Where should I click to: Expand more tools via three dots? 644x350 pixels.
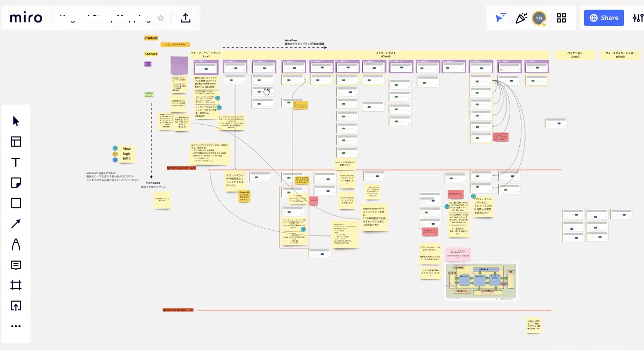tap(16, 326)
